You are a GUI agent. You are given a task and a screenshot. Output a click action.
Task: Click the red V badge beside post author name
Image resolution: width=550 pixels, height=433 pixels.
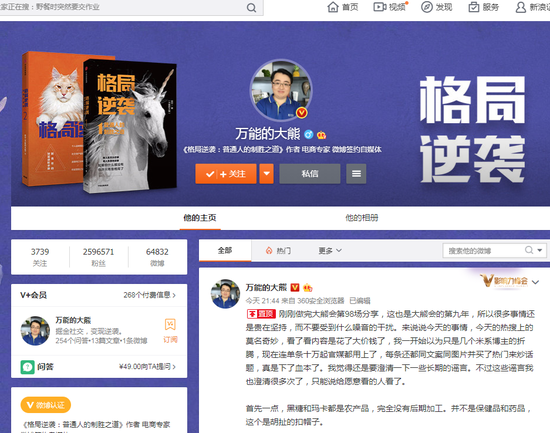(x=295, y=288)
